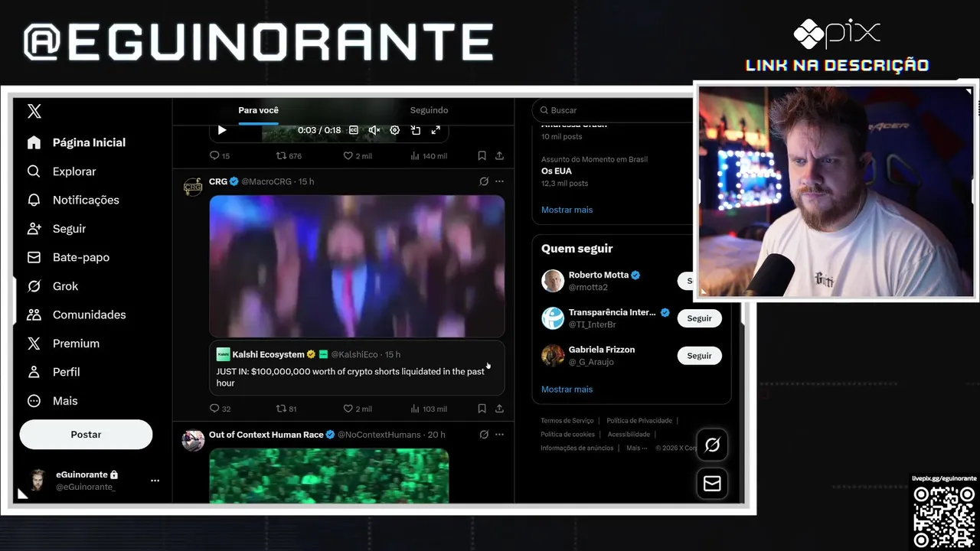The width and height of the screenshot is (980, 551).
Task: Open eGuinorante account options three dots
Action: 155,481
